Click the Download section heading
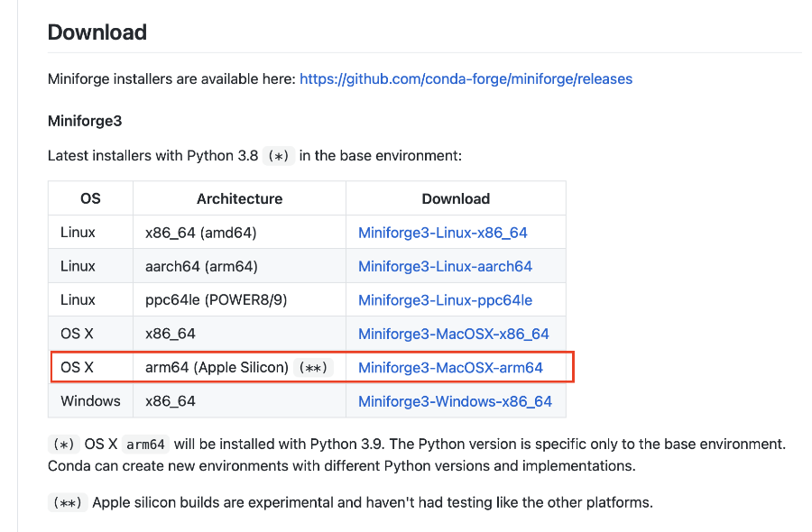This screenshot has width=812, height=532. tap(97, 32)
